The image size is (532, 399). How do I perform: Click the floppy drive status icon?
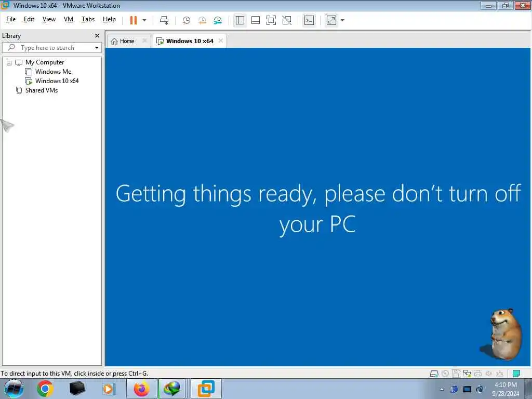(x=456, y=374)
